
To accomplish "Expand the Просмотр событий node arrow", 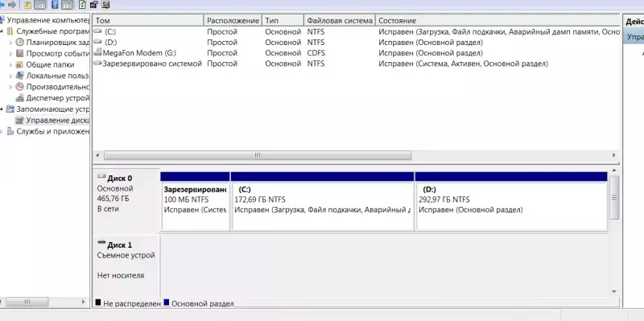I will (x=11, y=53).
